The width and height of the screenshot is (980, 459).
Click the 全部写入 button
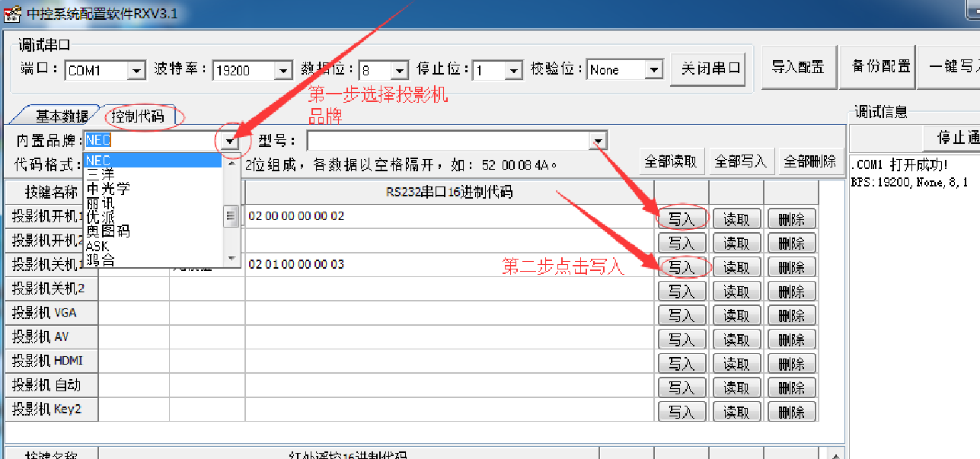[x=739, y=161]
